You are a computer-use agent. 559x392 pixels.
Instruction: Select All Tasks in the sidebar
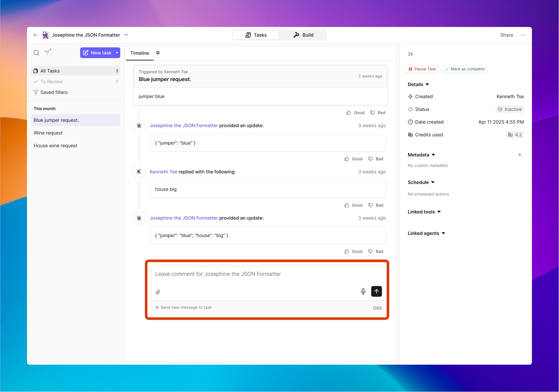[x=75, y=71]
